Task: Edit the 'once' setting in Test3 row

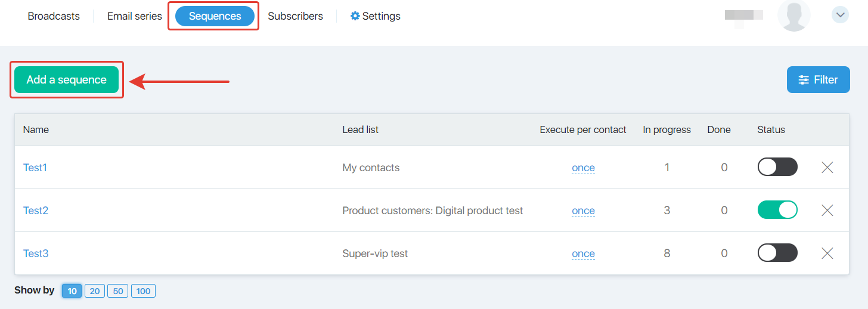Action: (583, 254)
